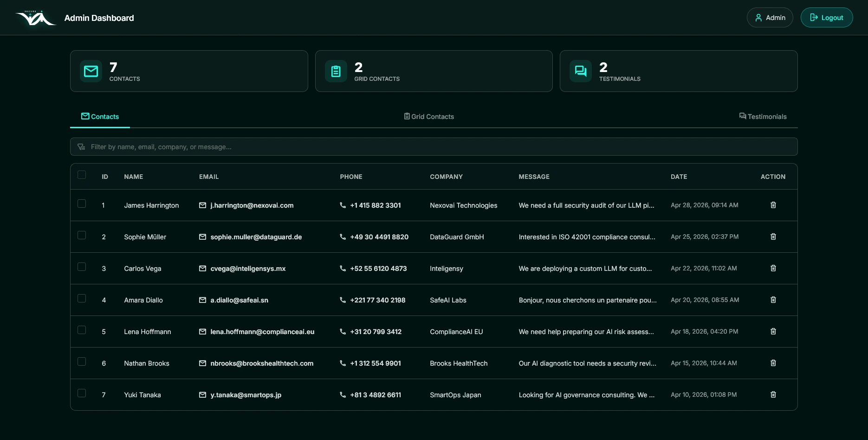868x440 pixels.
Task: Click the clipboard icon on Grid Contacts card
Action: 336,71
